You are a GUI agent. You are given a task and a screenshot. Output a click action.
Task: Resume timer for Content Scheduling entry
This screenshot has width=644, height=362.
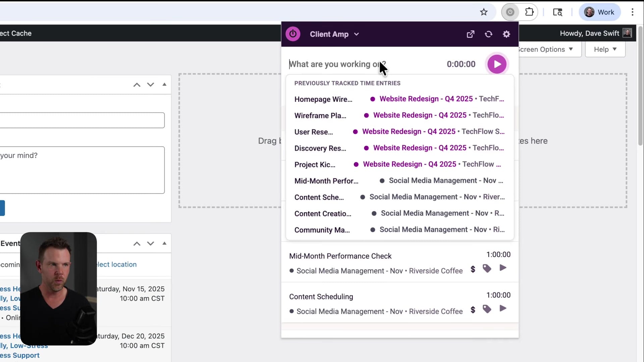(x=503, y=308)
